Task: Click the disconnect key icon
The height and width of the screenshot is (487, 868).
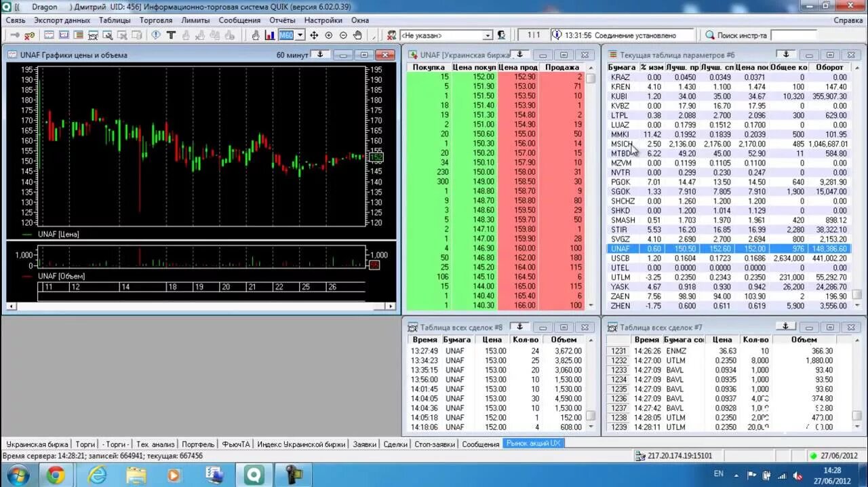Action: 30,35
